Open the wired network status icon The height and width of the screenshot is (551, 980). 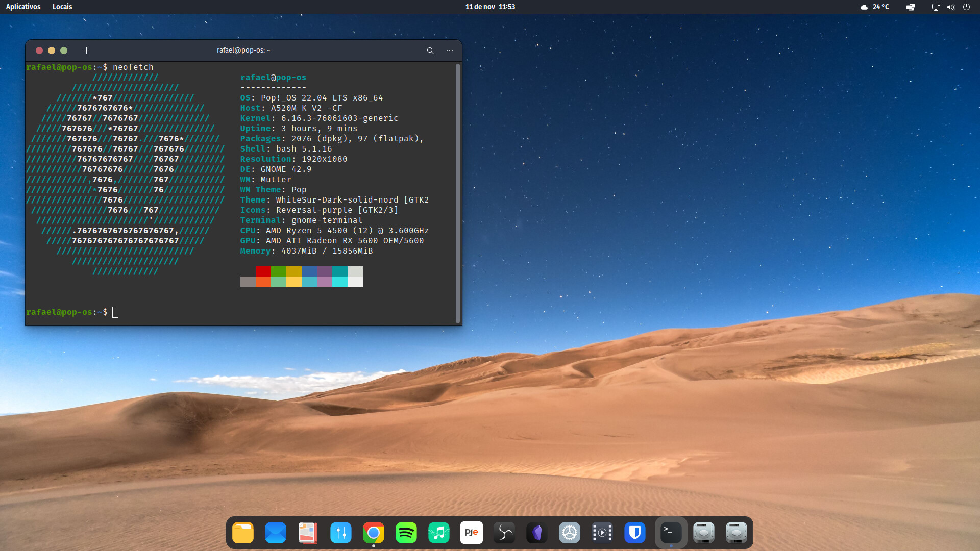[935, 7]
